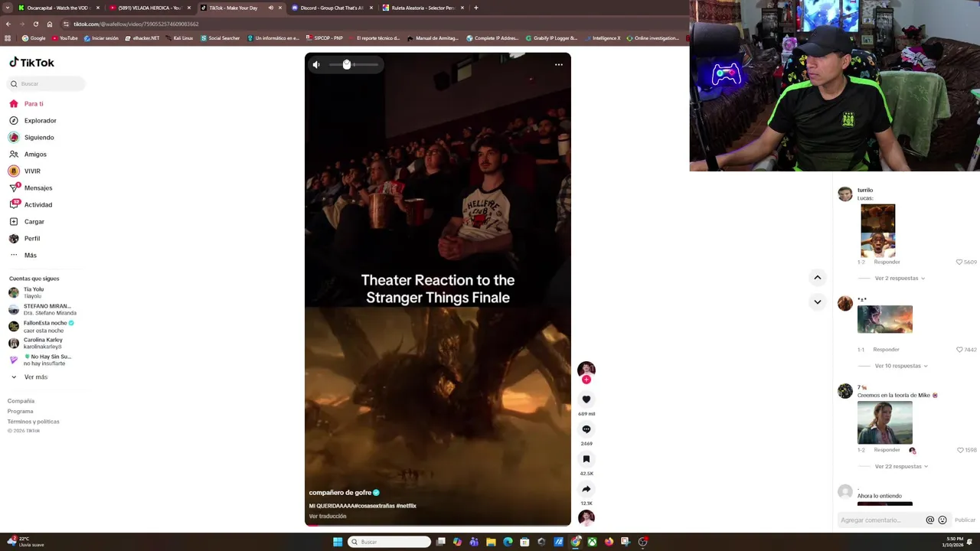
Task: Open 'Siguiendo' in sidebar
Action: [31, 138]
